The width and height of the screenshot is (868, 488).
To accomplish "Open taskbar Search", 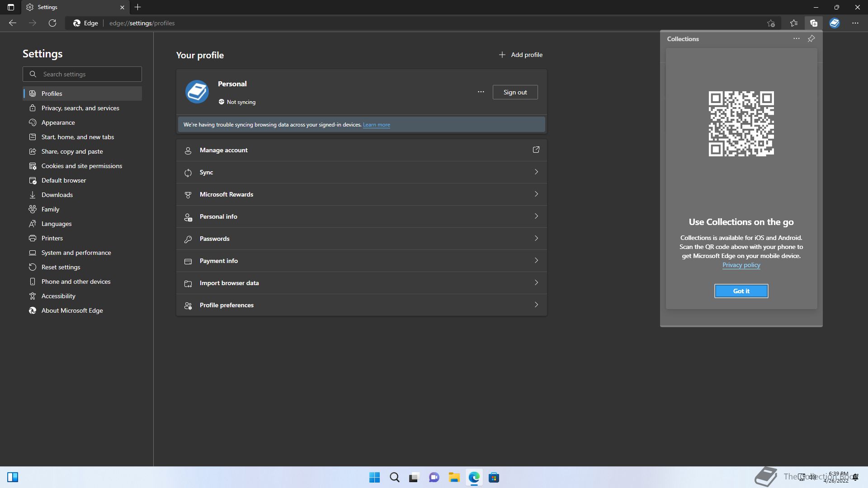I will click(394, 478).
